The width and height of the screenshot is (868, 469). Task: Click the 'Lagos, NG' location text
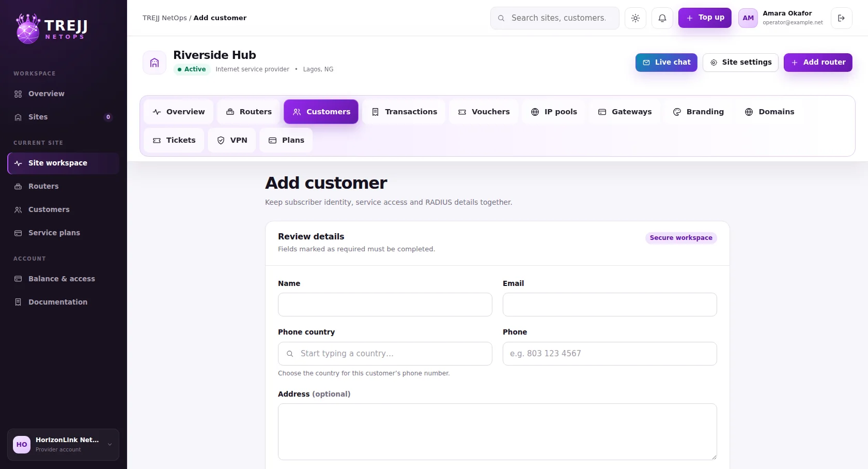click(x=318, y=69)
